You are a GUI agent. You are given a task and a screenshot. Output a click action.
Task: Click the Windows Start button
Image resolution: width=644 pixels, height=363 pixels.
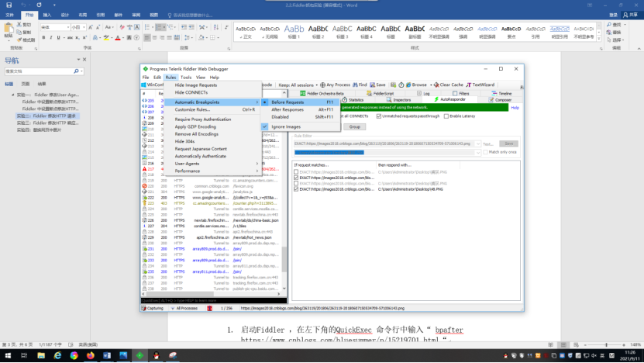pos(8,355)
